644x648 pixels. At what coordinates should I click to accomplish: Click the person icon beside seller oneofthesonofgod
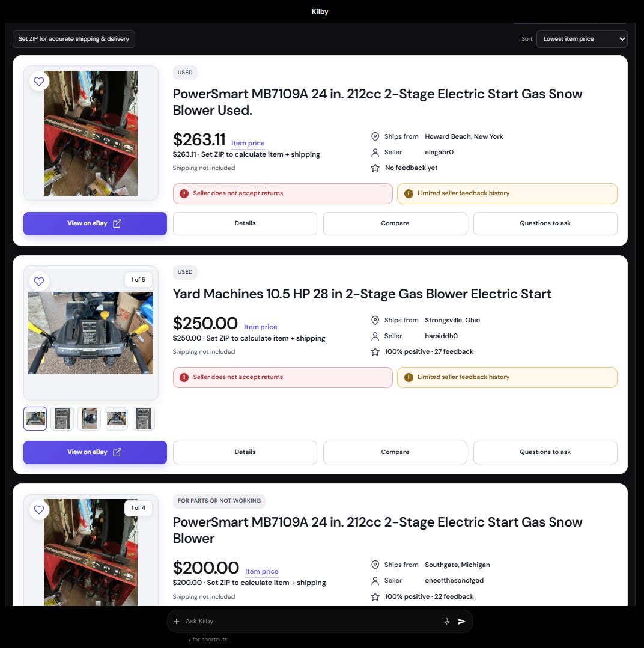[x=375, y=581]
